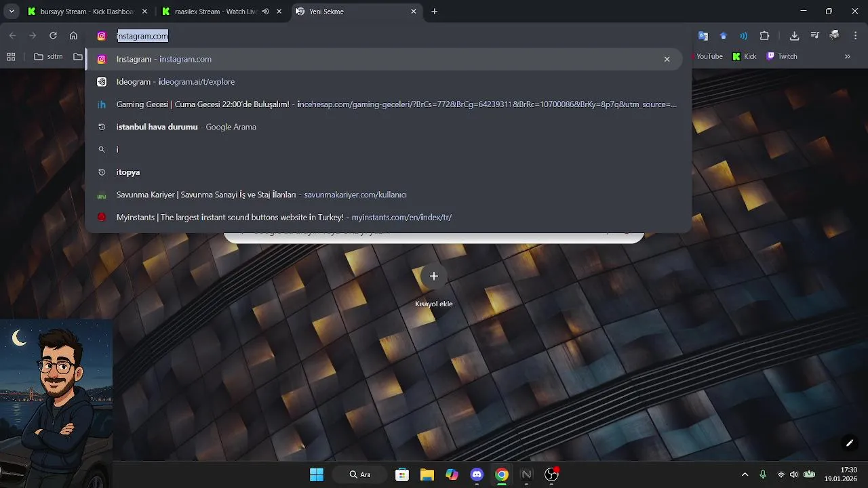Open OBS Studio from taskbar
Viewport: 868px width, 488px height.
[x=551, y=474]
